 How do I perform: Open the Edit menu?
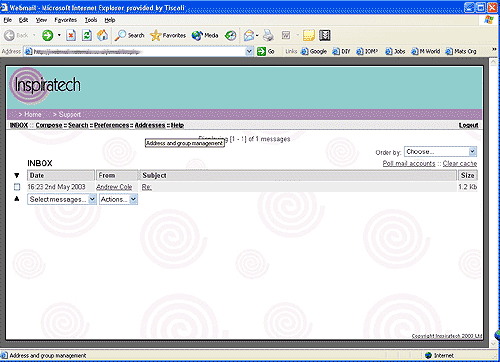(x=23, y=20)
